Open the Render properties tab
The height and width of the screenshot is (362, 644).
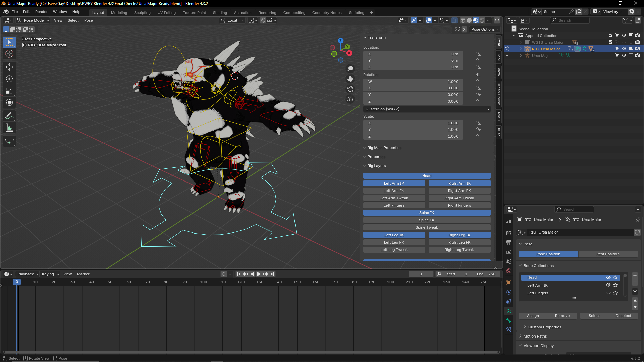509,233
